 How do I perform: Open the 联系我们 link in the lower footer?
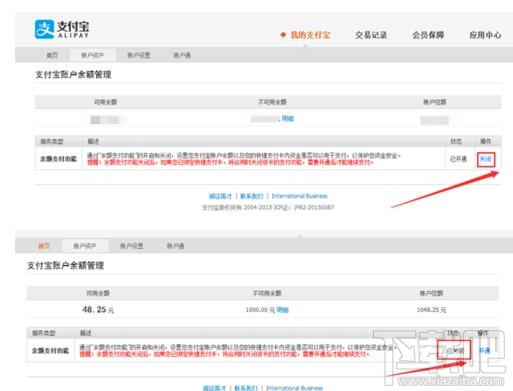[246, 388]
